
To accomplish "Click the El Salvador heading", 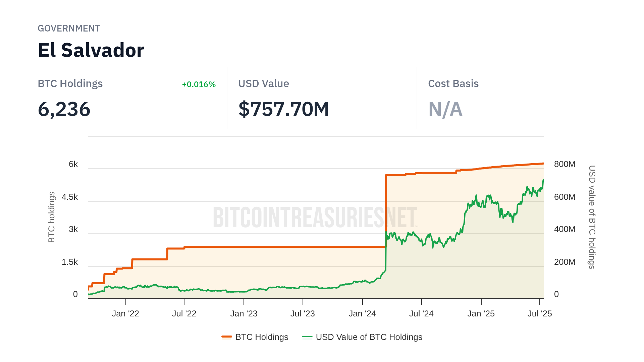I will [91, 50].
